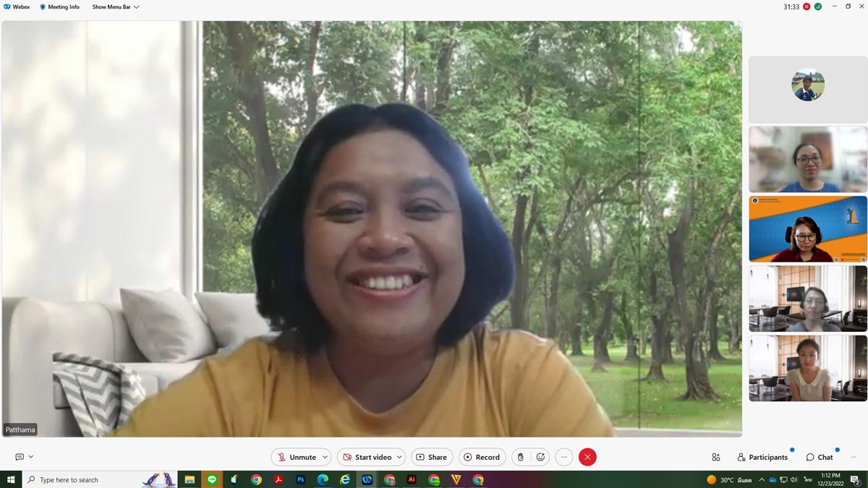Open the layout or apps grid icon
868x488 pixels.
(716, 457)
